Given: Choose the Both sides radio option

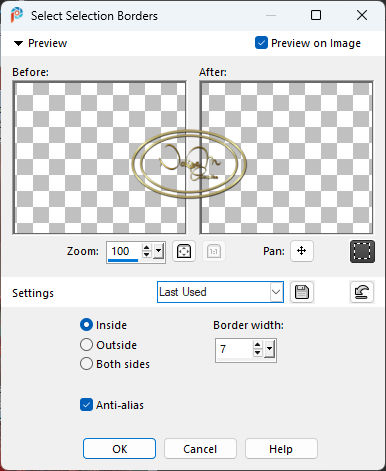Looking at the screenshot, I should coord(86,364).
